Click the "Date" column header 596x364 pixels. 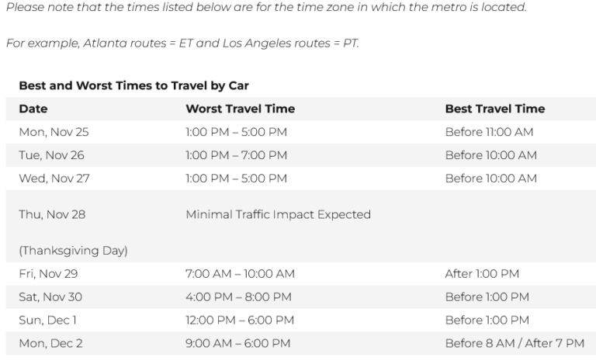(33, 109)
